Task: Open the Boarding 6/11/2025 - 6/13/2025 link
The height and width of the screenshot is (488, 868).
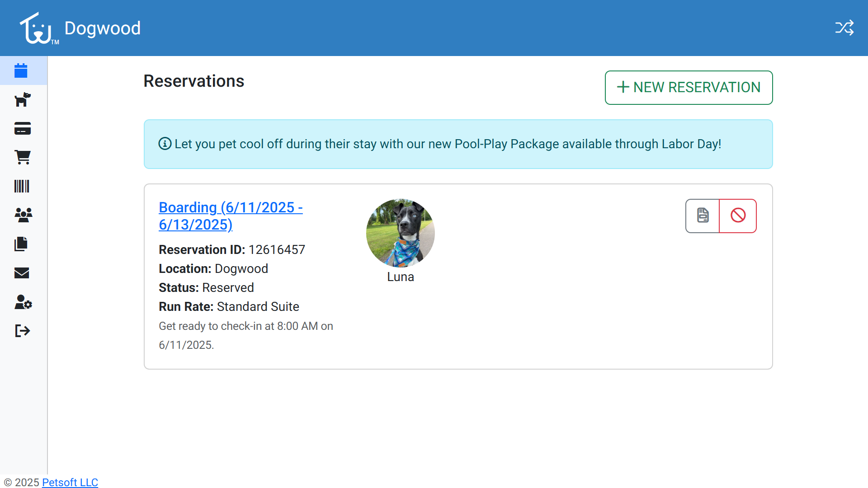Action: [231, 216]
